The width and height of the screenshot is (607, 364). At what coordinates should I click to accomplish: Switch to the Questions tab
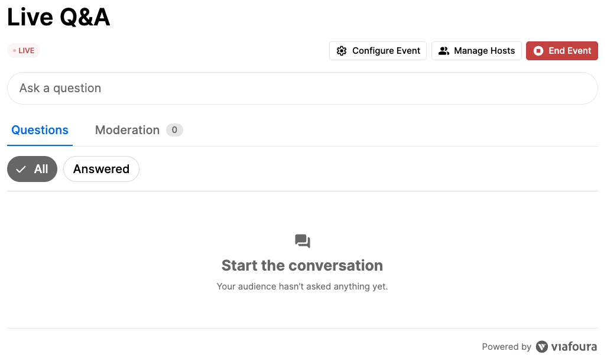40,130
